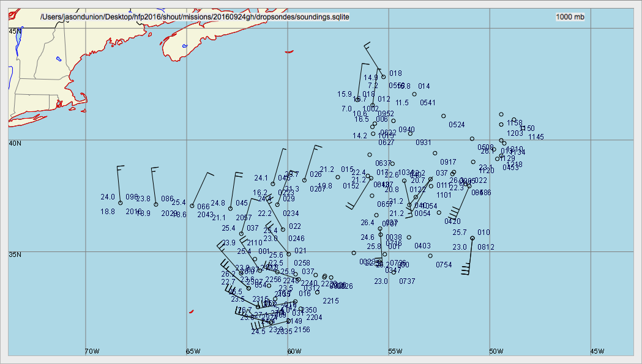Click the 40N latitude label
The height and width of the screenshot is (364, 642).
click(15, 143)
